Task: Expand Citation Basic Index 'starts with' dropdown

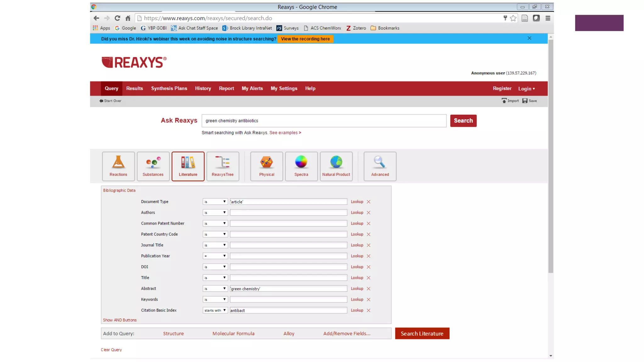Action: (215, 310)
